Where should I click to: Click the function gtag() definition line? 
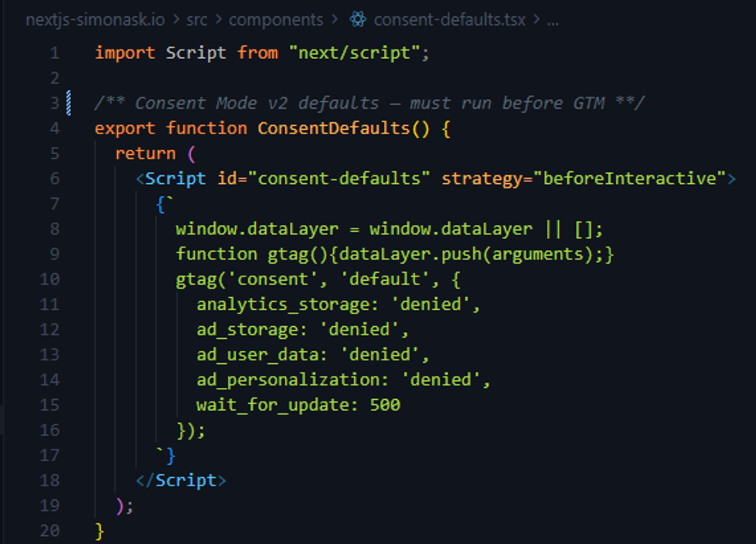[x=394, y=254]
